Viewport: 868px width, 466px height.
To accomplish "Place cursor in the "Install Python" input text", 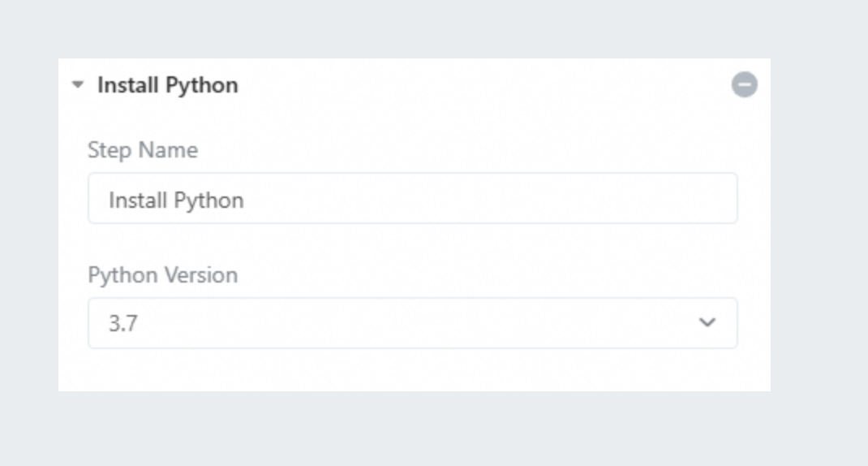I will point(176,200).
